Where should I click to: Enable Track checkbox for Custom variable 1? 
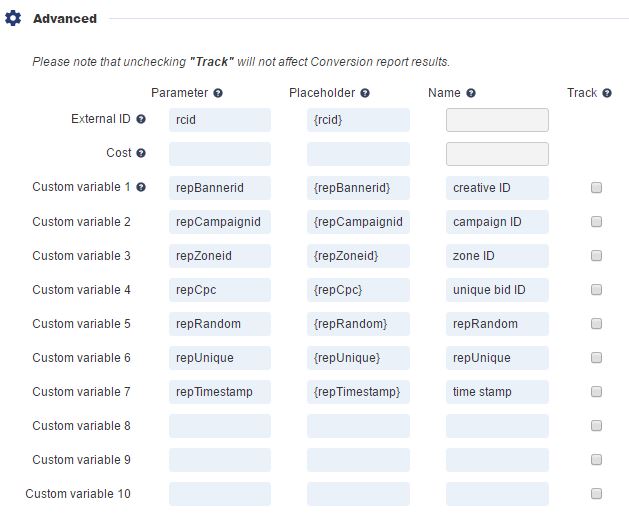597,188
